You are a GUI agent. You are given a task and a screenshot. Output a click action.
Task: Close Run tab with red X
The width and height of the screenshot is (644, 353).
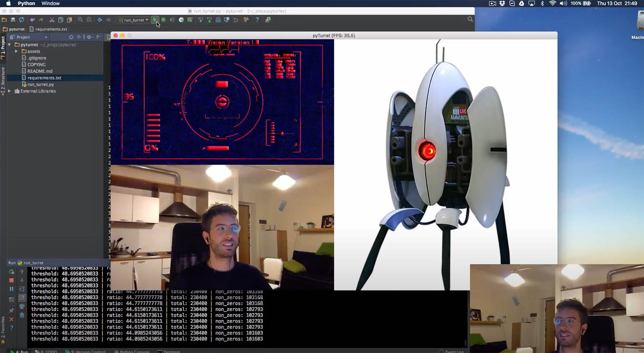[x=11, y=319]
